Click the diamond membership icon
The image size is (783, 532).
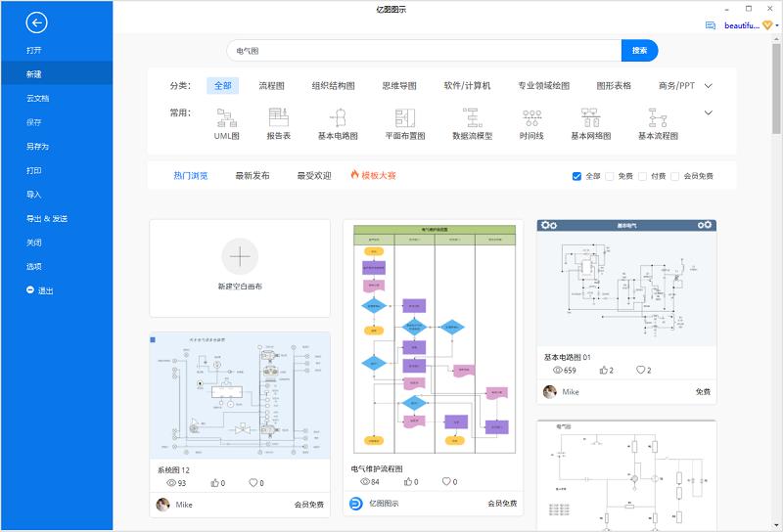[767, 25]
